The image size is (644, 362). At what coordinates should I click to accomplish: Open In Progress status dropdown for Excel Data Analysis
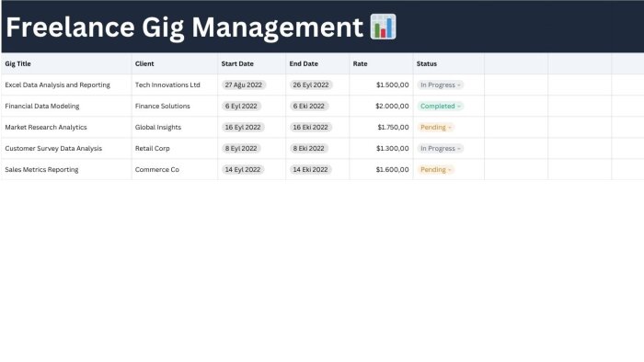(441, 85)
